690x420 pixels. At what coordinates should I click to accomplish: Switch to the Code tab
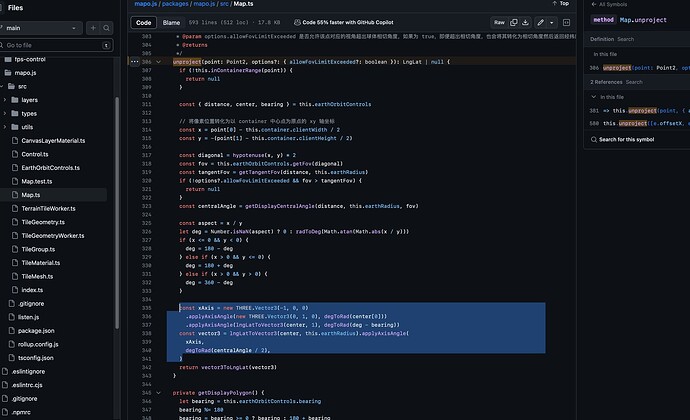point(143,22)
